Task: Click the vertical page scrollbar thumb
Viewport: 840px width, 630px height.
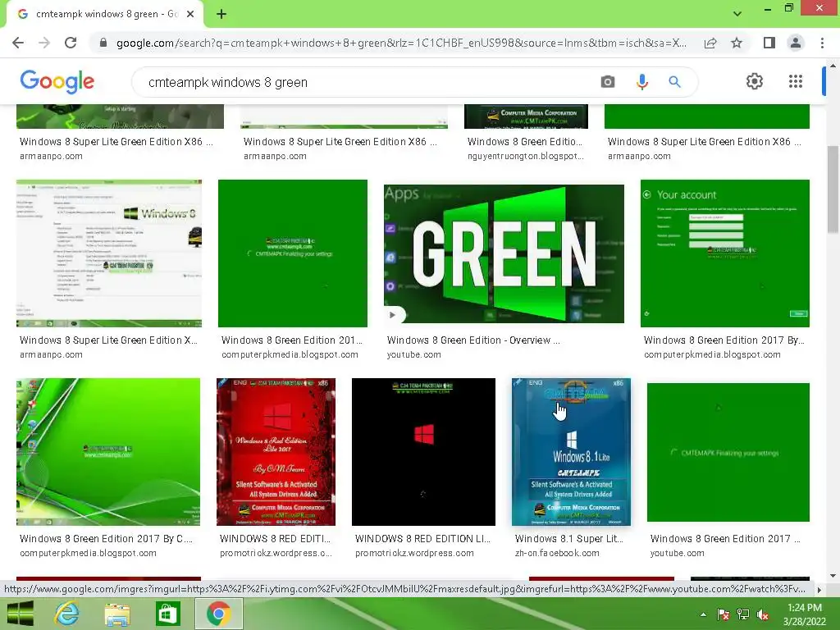Action: tap(833, 189)
